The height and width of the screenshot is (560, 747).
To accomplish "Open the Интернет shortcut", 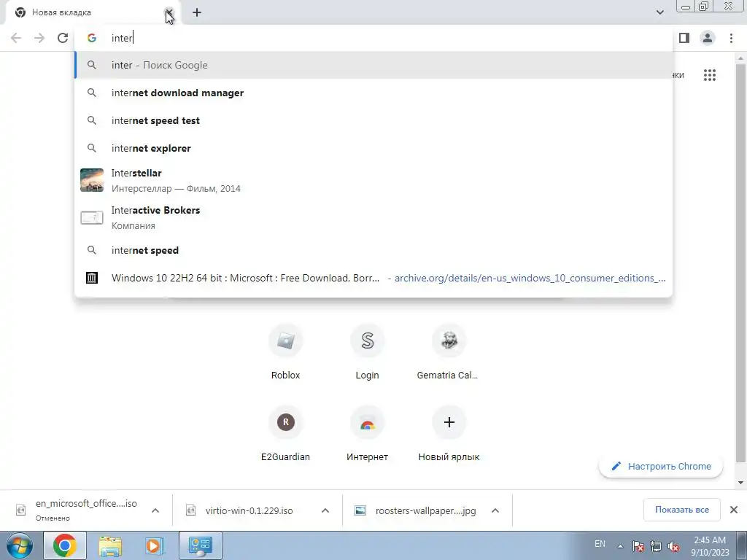I will [368, 434].
